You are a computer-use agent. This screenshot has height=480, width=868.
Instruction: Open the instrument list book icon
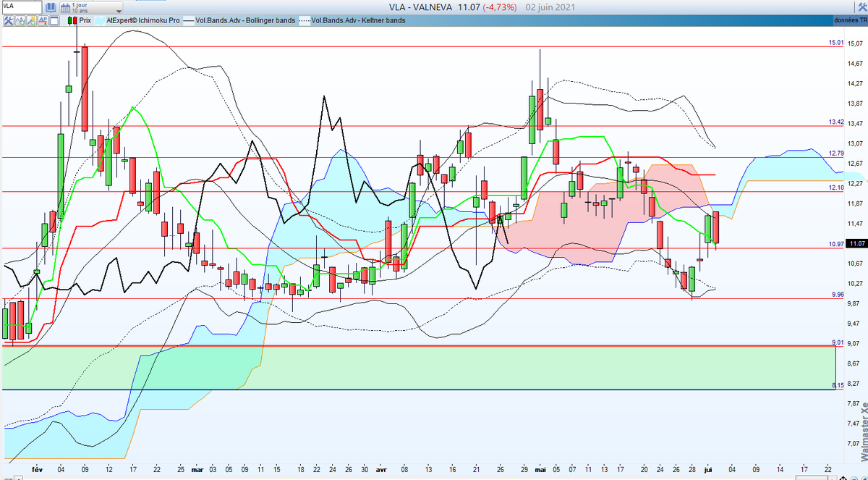tap(51, 7)
